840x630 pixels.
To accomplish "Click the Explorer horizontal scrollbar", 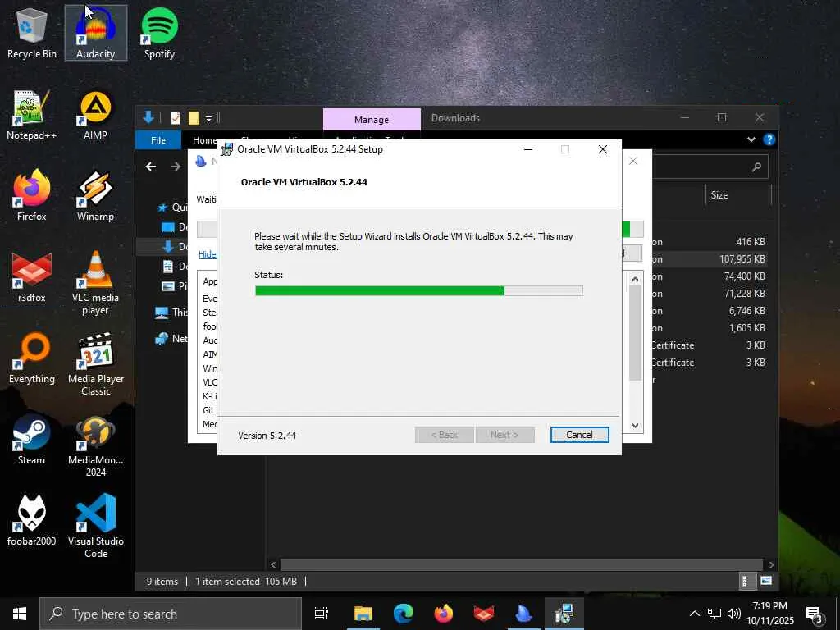I will tap(521, 564).
